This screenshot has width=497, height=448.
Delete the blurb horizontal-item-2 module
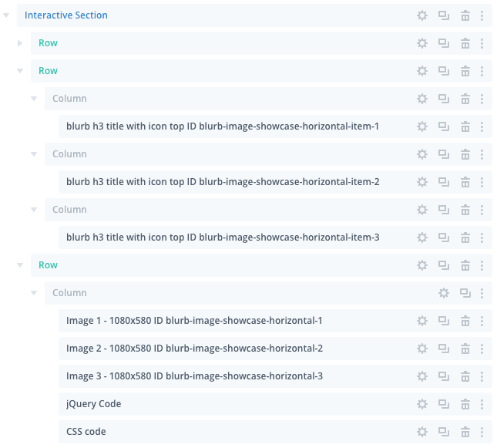click(465, 182)
